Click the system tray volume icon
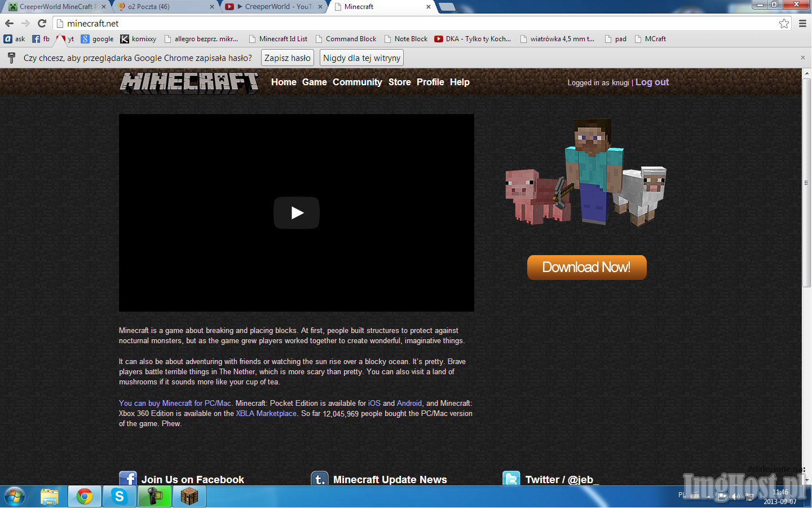Image resolution: width=812 pixels, height=508 pixels. pos(736,497)
